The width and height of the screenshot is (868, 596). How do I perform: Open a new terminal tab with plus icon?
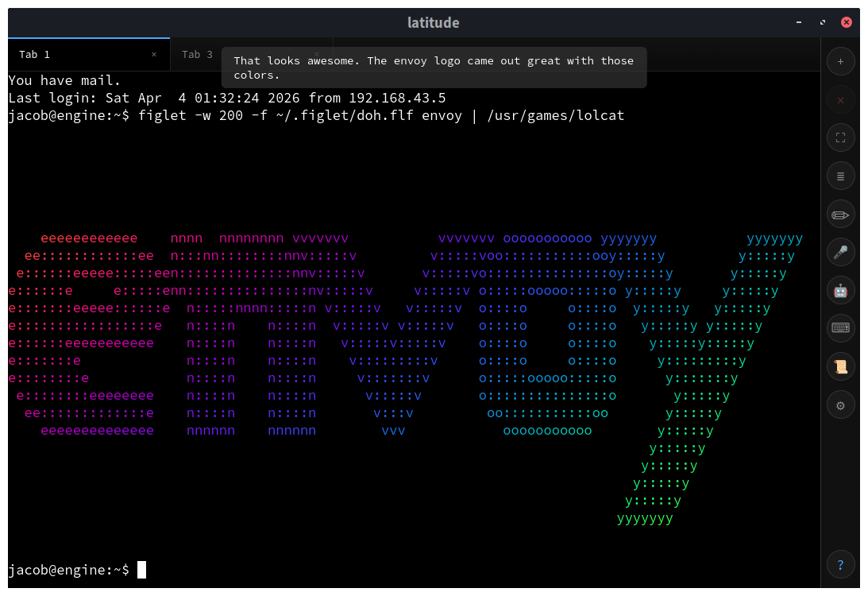click(x=839, y=61)
